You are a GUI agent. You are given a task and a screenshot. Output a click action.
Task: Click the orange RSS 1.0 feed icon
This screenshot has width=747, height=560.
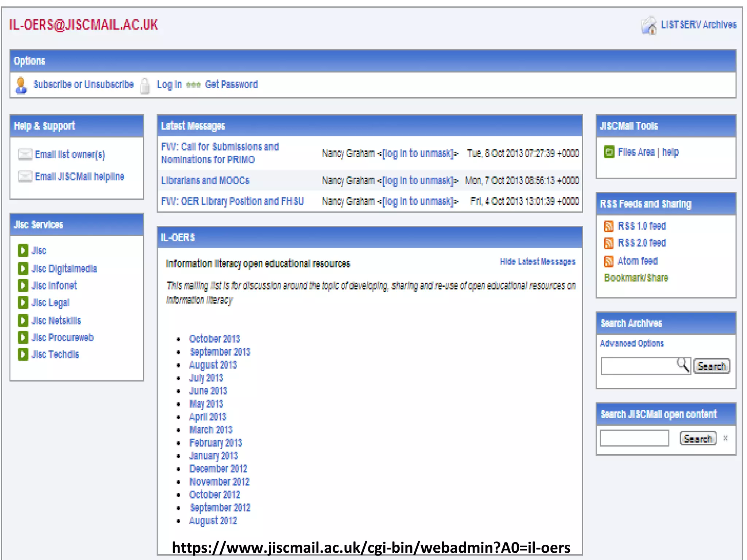[x=608, y=226]
